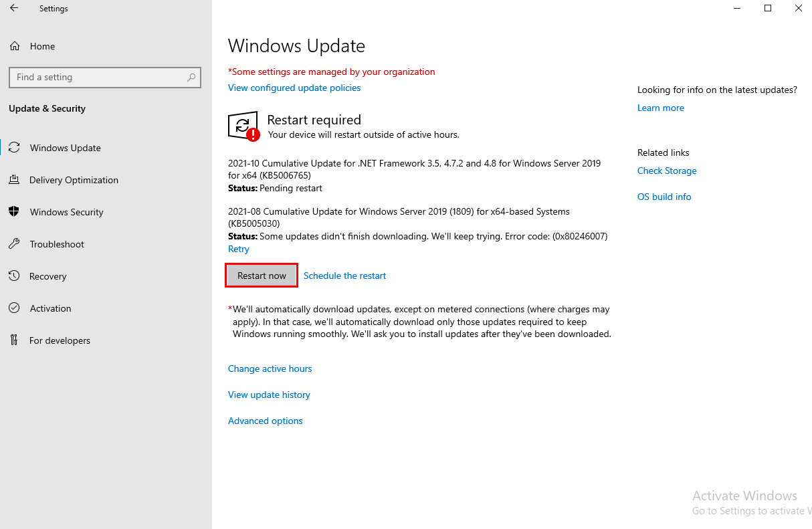The width and height of the screenshot is (812, 529).
Task: Click the Recovery clock icon
Action: pos(14,276)
